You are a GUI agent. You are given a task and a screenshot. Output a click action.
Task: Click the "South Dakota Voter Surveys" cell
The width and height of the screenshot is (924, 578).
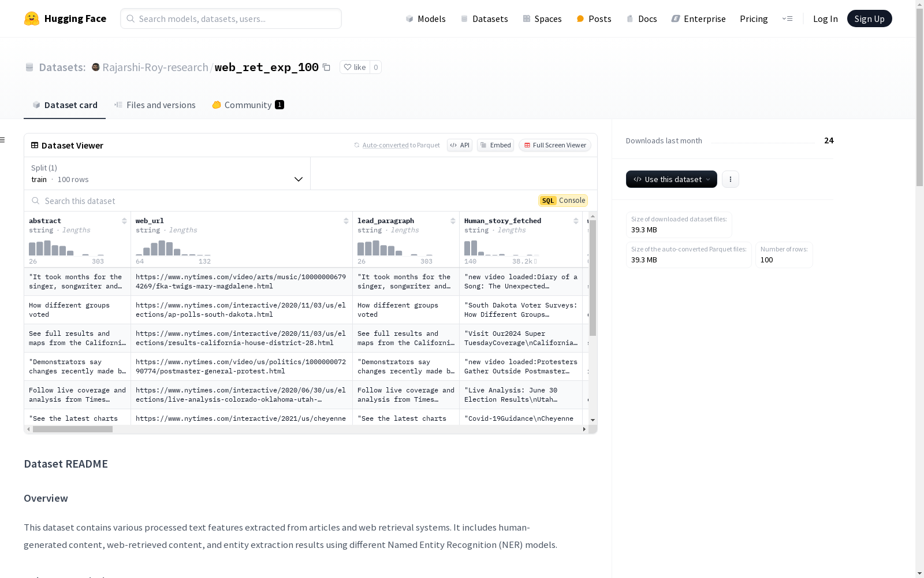pos(521,310)
